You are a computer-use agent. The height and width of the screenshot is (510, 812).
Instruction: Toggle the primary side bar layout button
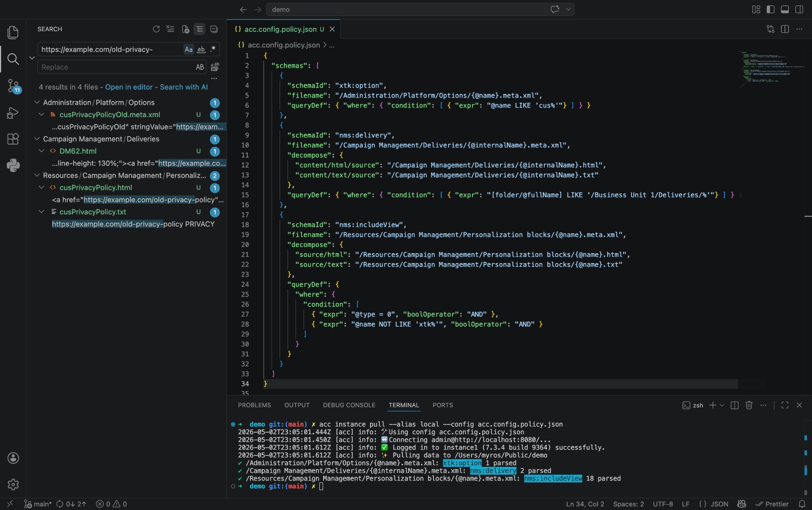771,9
